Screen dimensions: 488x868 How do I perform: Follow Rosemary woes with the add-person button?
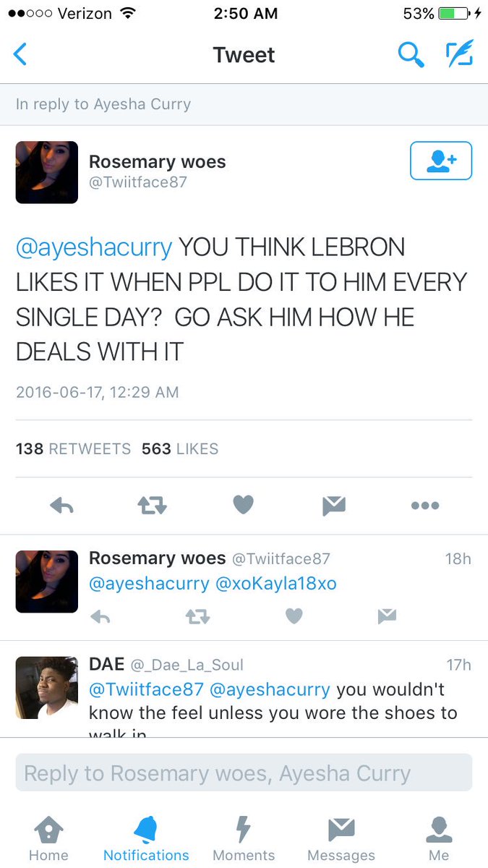pos(441,161)
